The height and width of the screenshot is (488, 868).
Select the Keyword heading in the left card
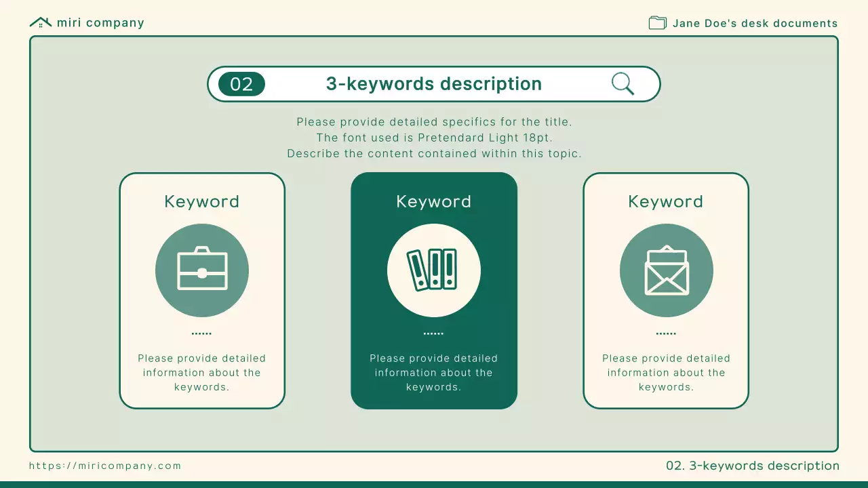tap(202, 201)
